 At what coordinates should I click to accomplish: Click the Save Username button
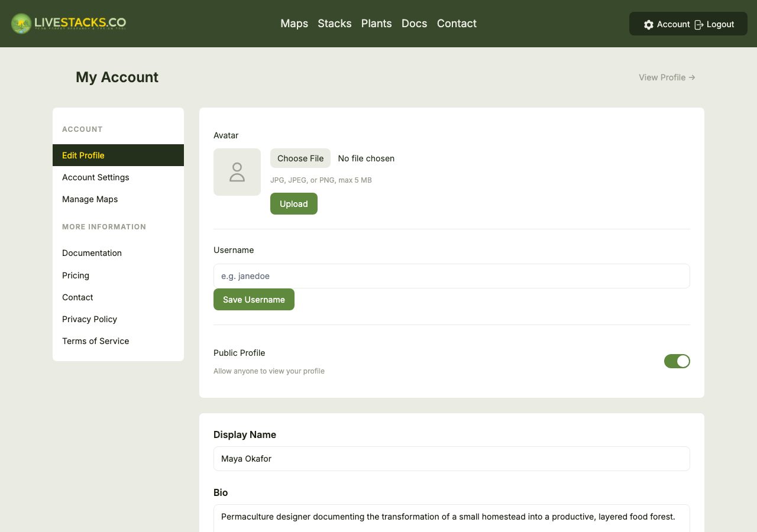(254, 300)
